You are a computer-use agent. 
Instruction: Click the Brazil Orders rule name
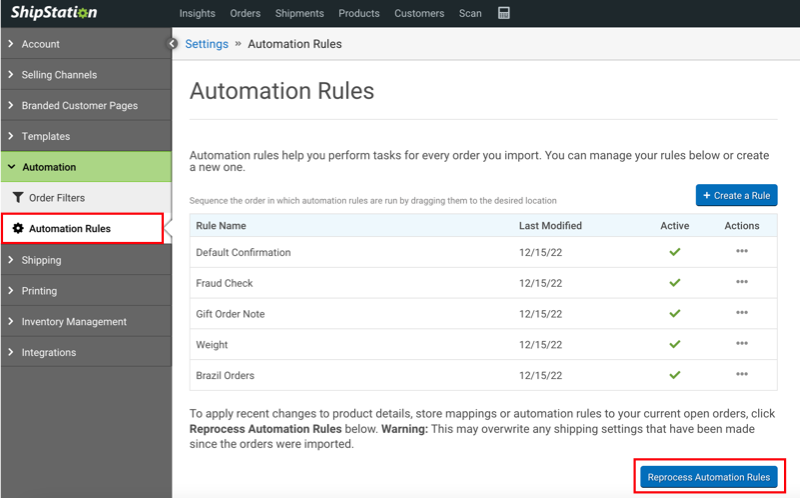point(225,375)
